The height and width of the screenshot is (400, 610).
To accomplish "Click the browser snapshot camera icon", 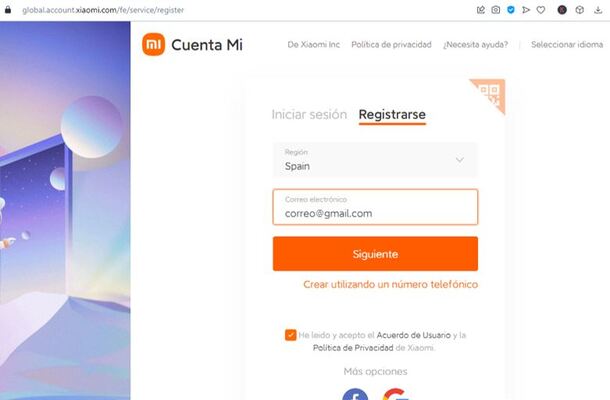I will click(x=496, y=10).
